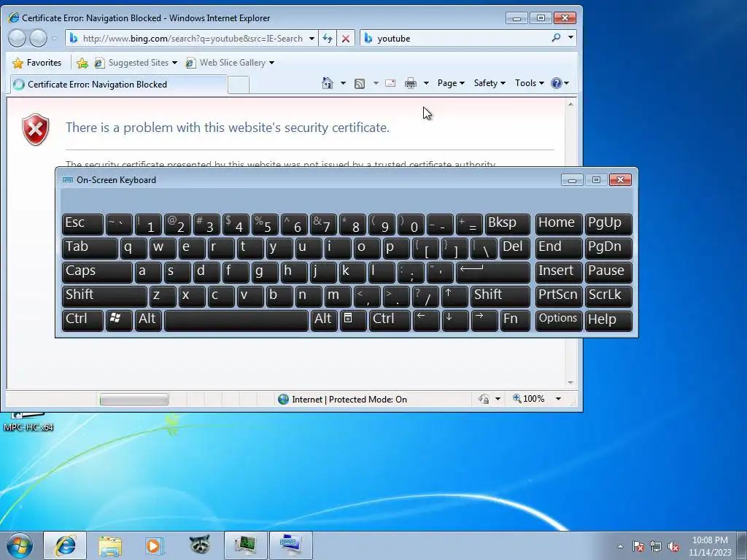The image size is (747, 560).
Task: Toggle the right Alt key
Action: point(324,320)
